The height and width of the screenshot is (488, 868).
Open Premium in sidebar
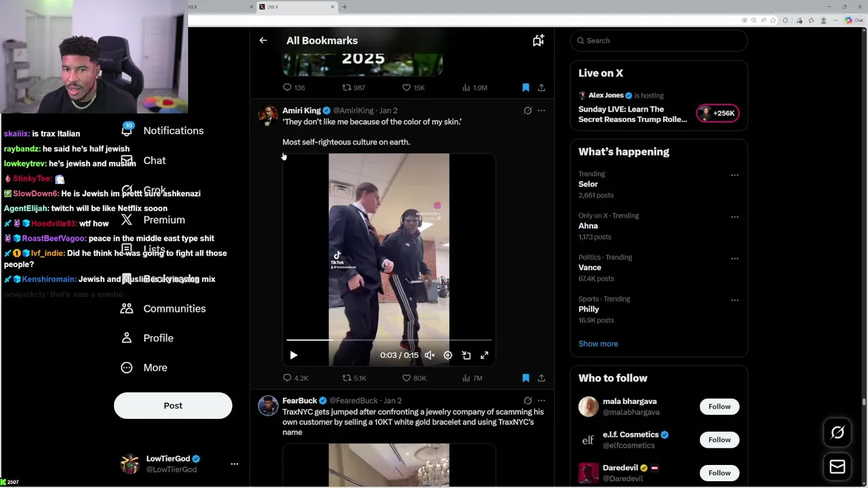(154, 220)
